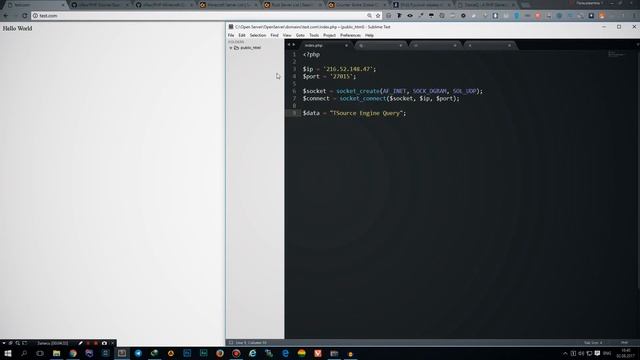
Task: Go to previous tab with left arrow
Action: 289,45
